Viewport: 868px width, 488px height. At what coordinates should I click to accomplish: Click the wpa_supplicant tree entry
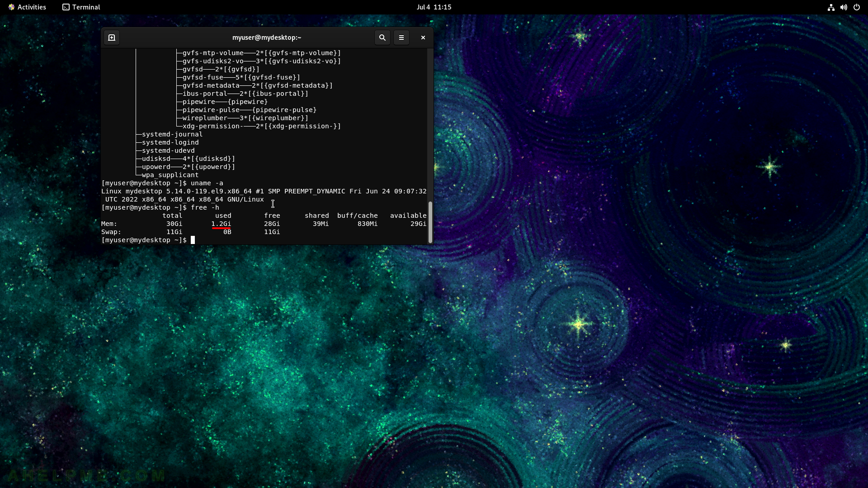coord(170,175)
